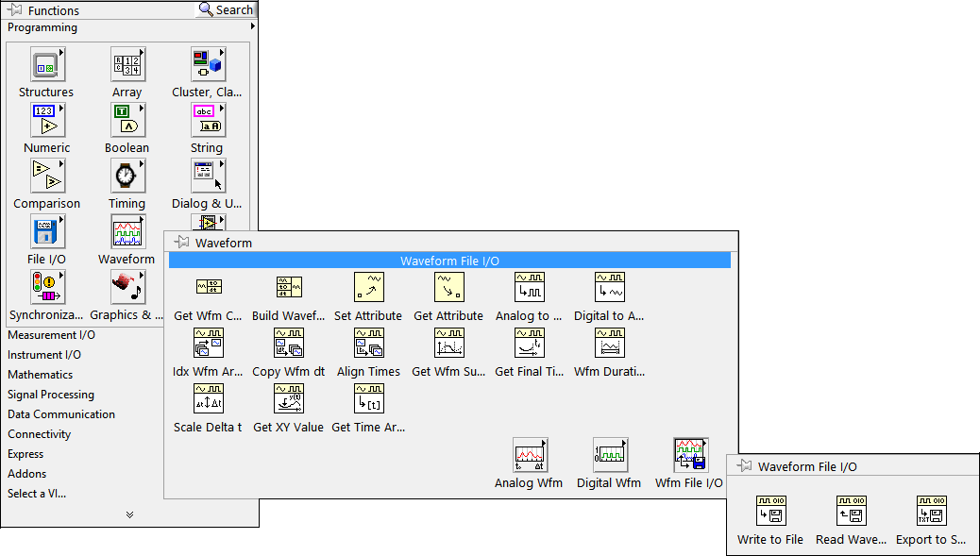Viewport: 980px width, 556px height.
Task: Pin the Waveform File I/O palette
Action: pos(744,465)
